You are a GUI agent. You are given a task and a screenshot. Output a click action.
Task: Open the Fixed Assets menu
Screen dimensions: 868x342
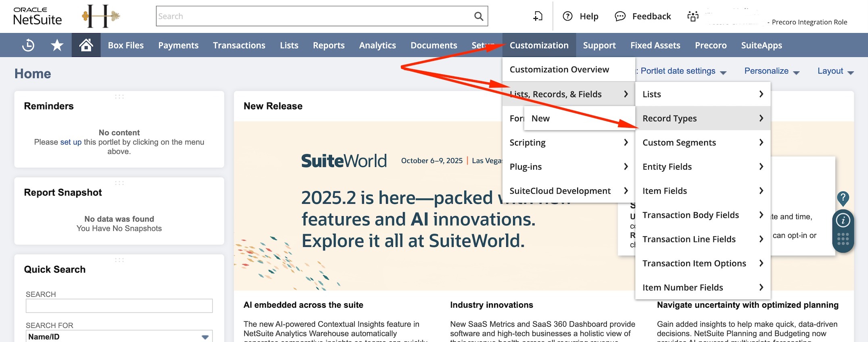(655, 45)
